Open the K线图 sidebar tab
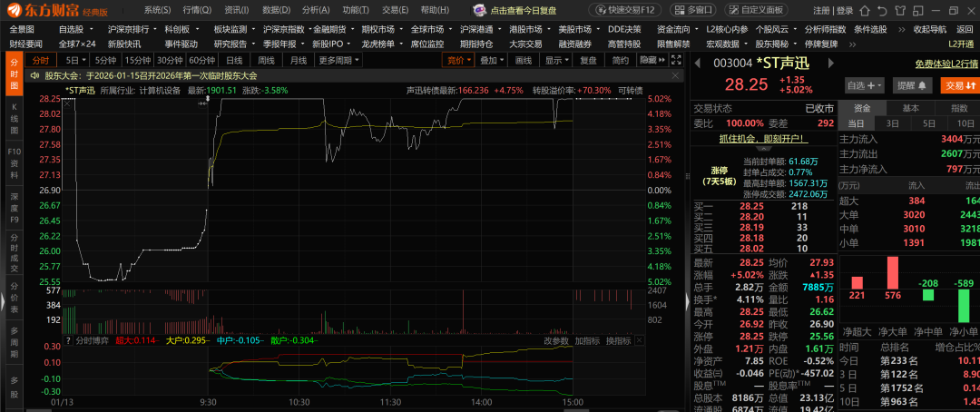The height and width of the screenshot is (412, 980). [15, 120]
